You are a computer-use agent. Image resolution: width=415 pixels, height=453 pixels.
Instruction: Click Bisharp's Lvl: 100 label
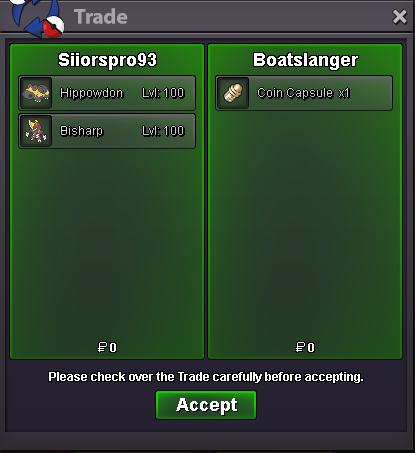coord(163,131)
